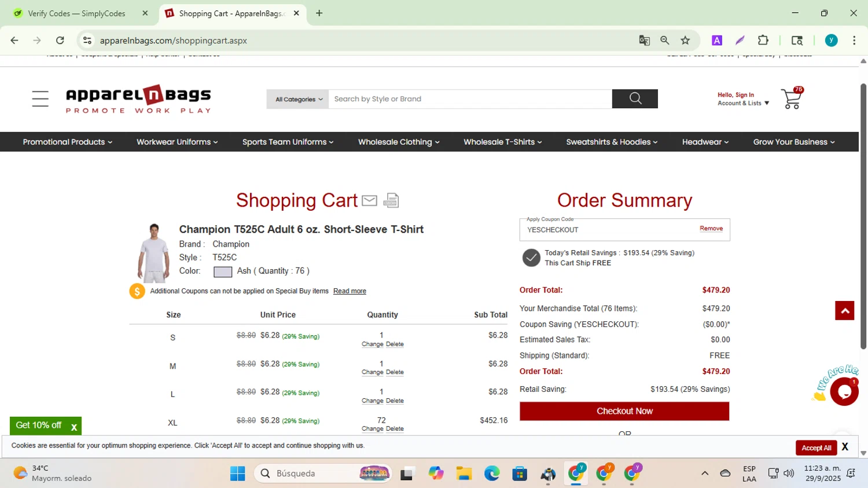
Task: Open the Chrome three-dot menu
Action: [854, 41]
